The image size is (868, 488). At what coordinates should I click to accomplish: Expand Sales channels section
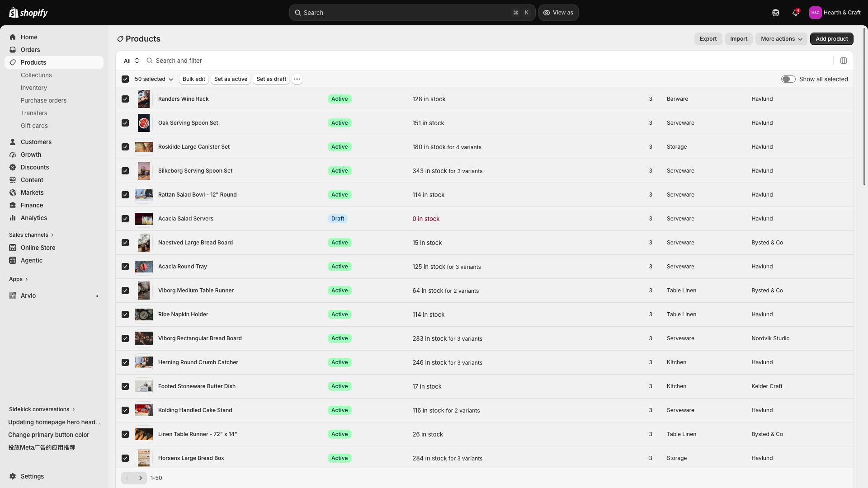pos(31,235)
